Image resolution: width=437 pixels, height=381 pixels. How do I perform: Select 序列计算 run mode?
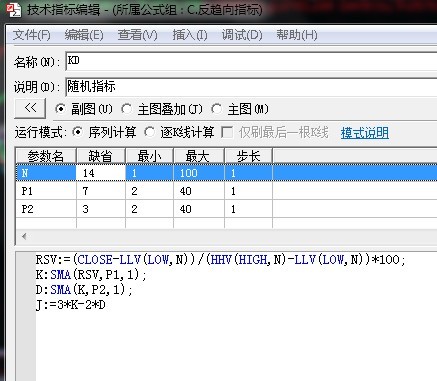tap(78, 132)
